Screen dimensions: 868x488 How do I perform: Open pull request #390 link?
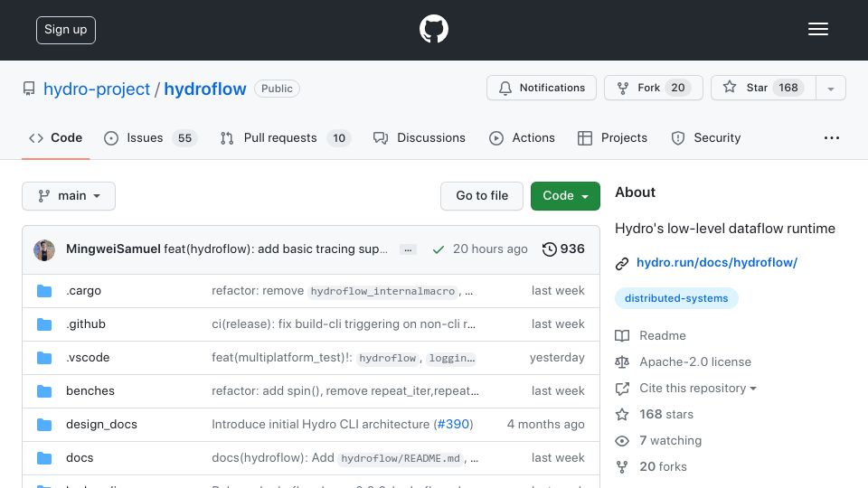(x=453, y=425)
